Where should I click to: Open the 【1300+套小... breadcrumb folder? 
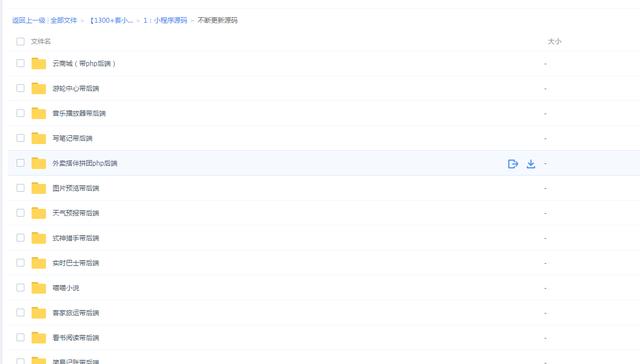[111, 20]
